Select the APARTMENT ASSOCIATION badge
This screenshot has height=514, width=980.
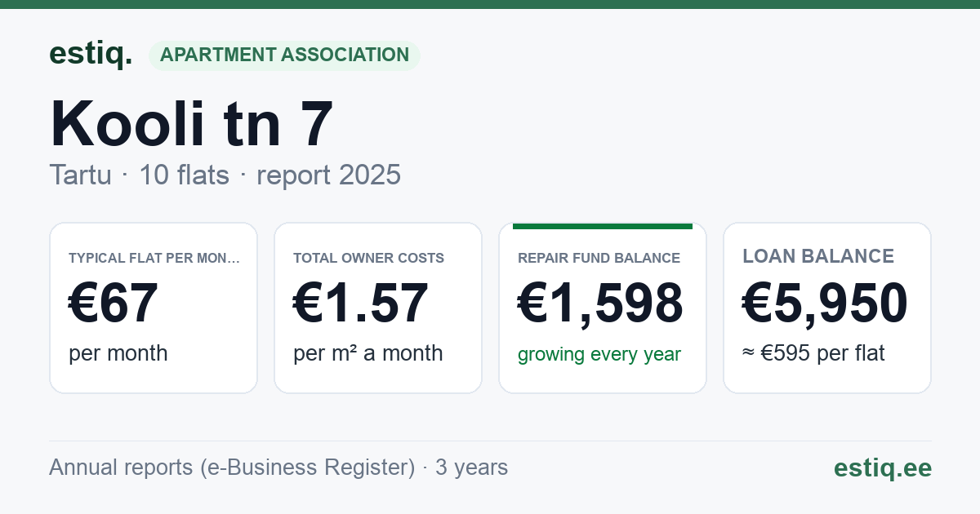284,55
